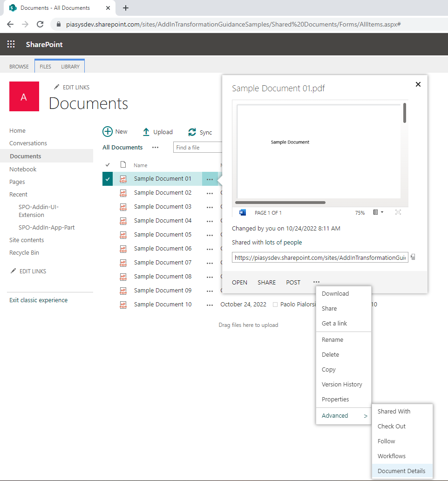Copy the document URL using the clipboard icon

point(413,257)
